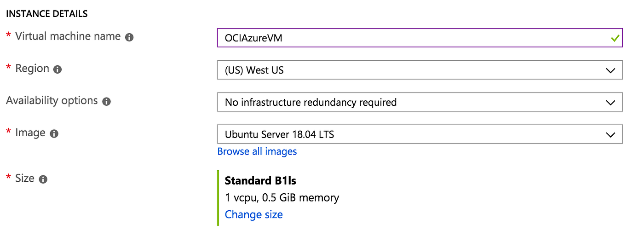Click info icon beside Virtual machine name
644x231 pixels.
tap(129, 37)
